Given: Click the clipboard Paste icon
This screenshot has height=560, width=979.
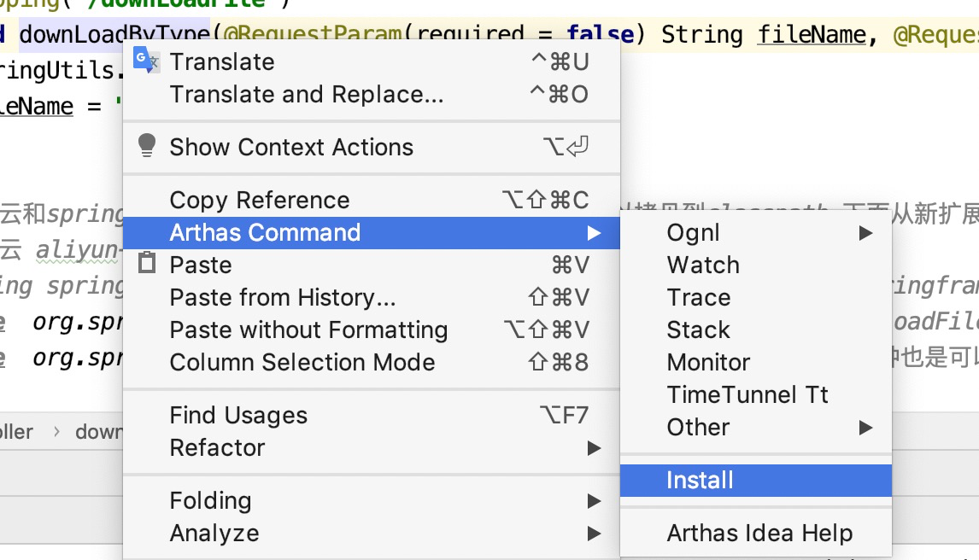Looking at the screenshot, I should pos(147,263).
